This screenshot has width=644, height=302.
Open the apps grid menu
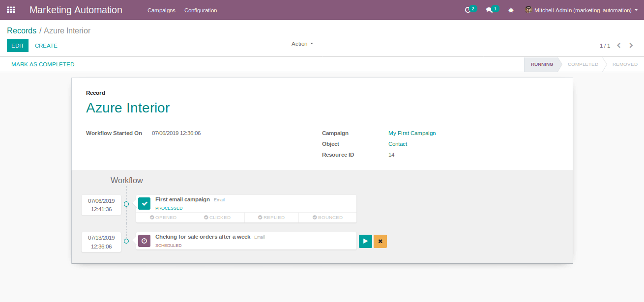pos(11,10)
